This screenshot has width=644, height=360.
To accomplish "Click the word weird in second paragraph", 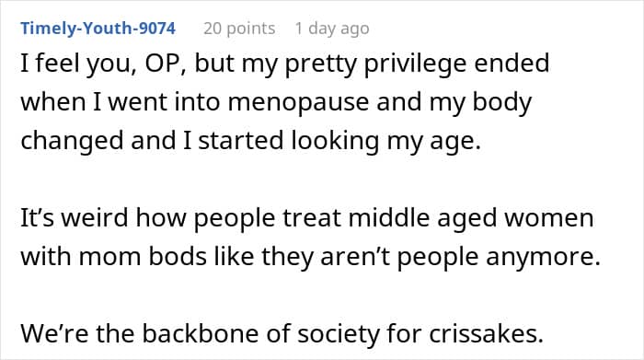I will [x=96, y=217].
